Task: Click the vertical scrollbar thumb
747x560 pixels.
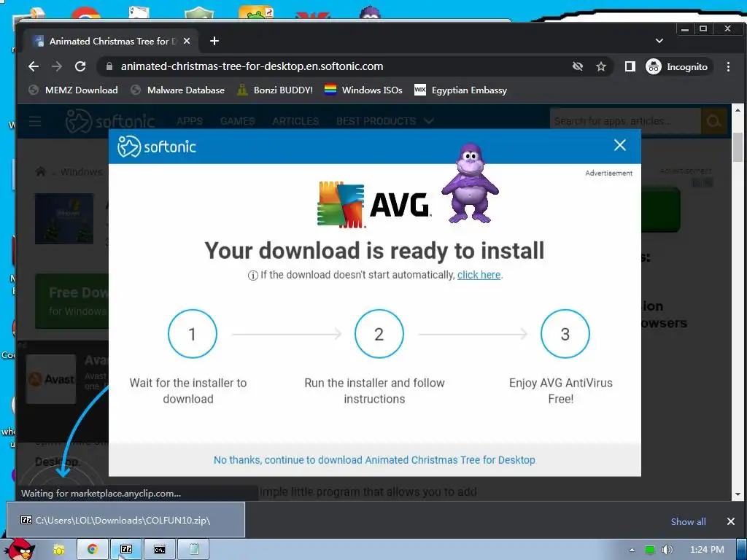Action: point(738,147)
